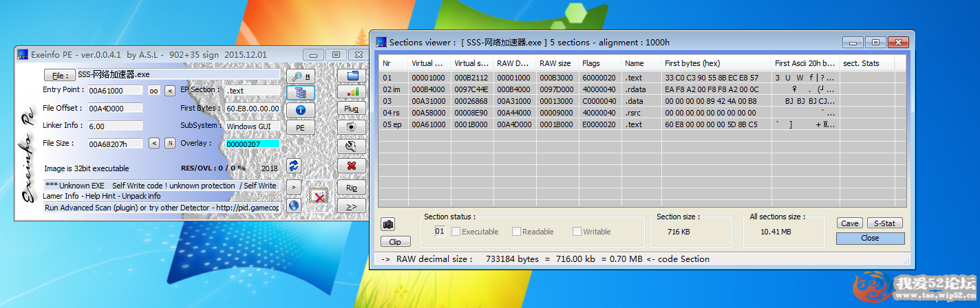This screenshot has width=980, height=308.
Task: Click the < button next to Entry Point
Action: coord(171,91)
